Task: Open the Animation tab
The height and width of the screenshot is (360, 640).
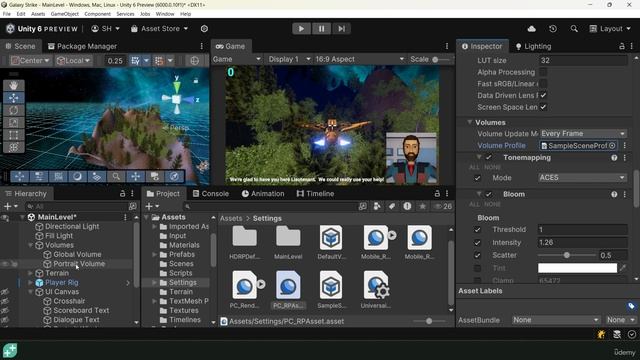Action: coord(263,193)
